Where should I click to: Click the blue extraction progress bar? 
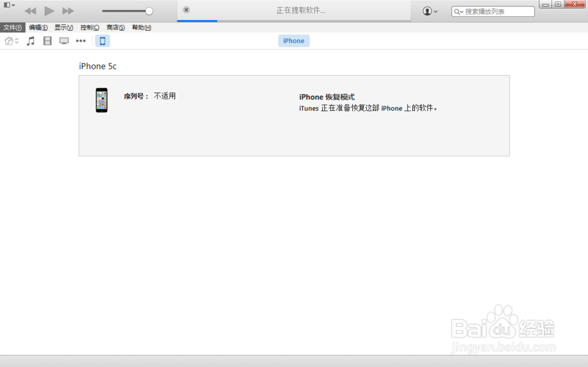pyautogui.click(x=197, y=21)
